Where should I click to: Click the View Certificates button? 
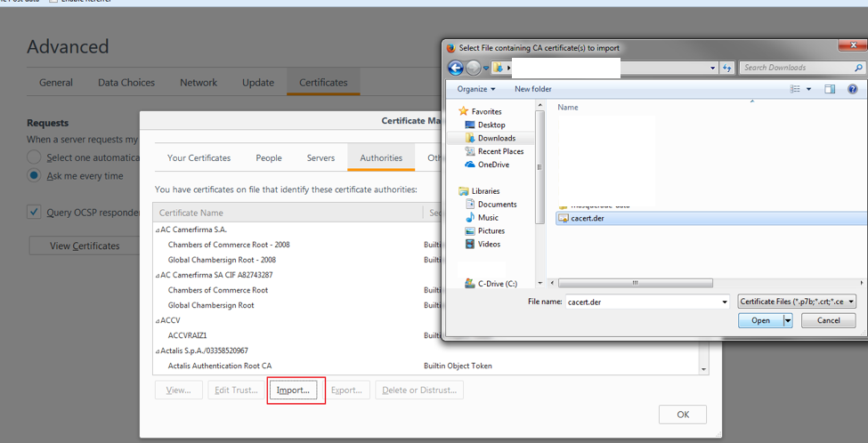click(x=85, y=246)
